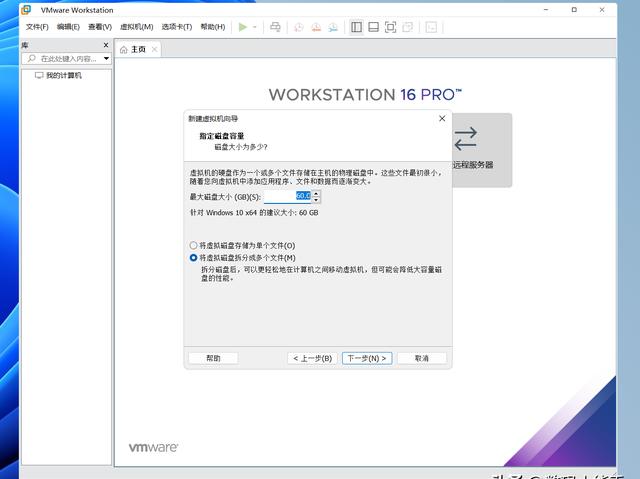Open the library search dropdown arrow

click(107, 59)
